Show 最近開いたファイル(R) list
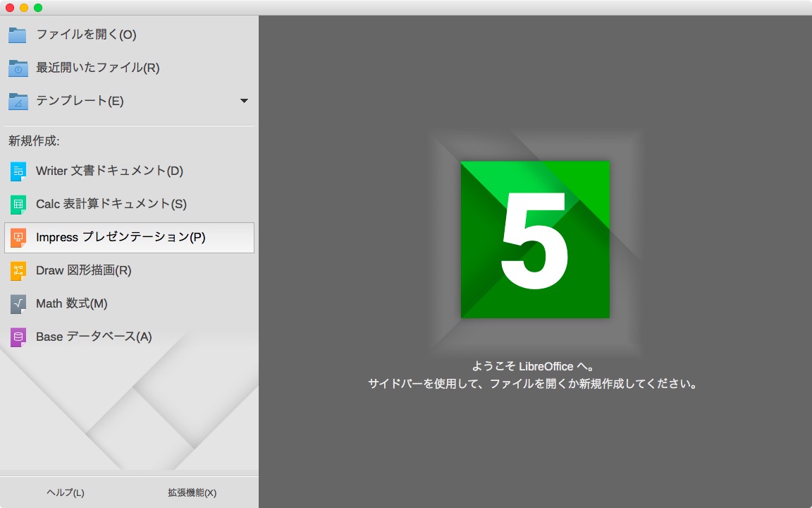This screenshot has height=508, width=812. pyautogui.click(x=97, y=68)
